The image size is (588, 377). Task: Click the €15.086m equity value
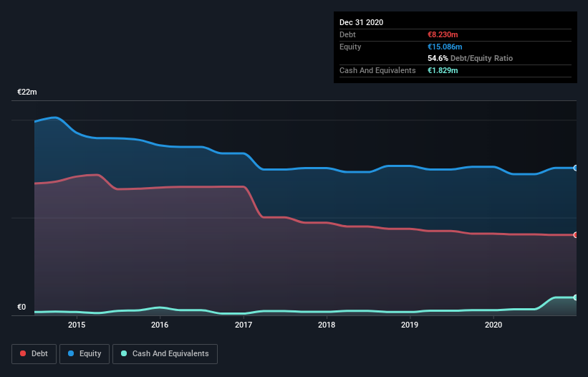(x=445, y=47)
